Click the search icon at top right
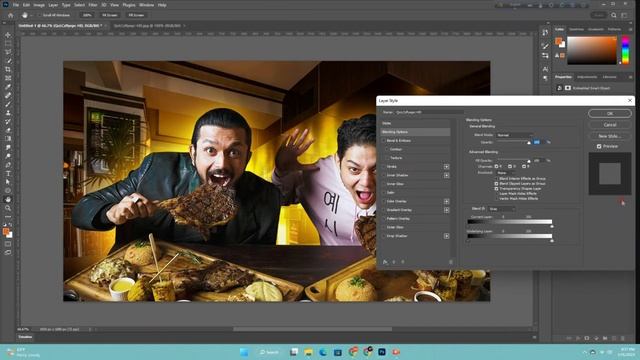This screenshot has width=640, height=360. coord(613,15)
